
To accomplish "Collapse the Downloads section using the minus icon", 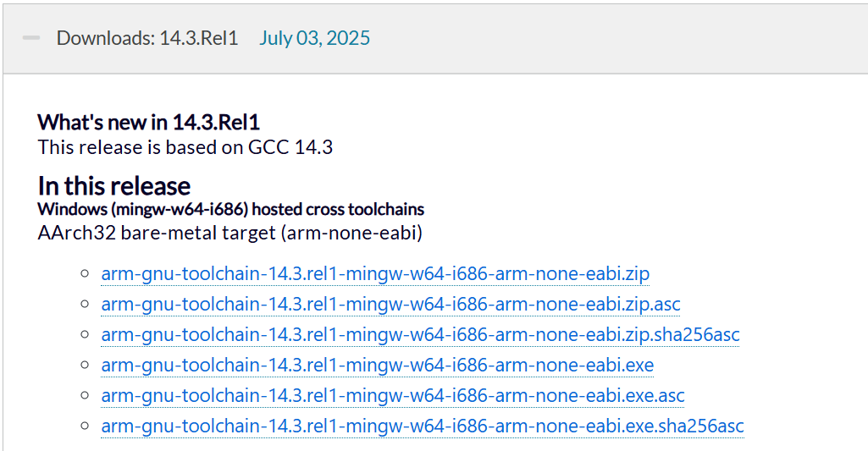I will click(31, 38).
